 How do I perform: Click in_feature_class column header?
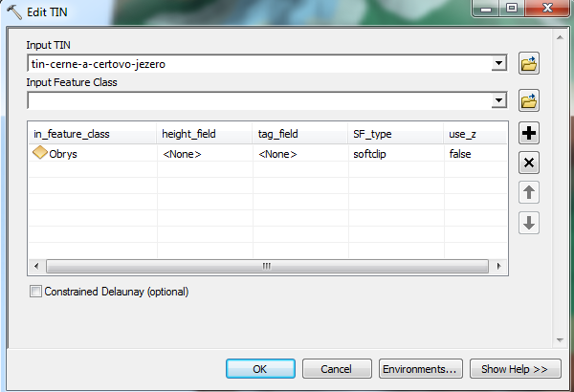93,134
